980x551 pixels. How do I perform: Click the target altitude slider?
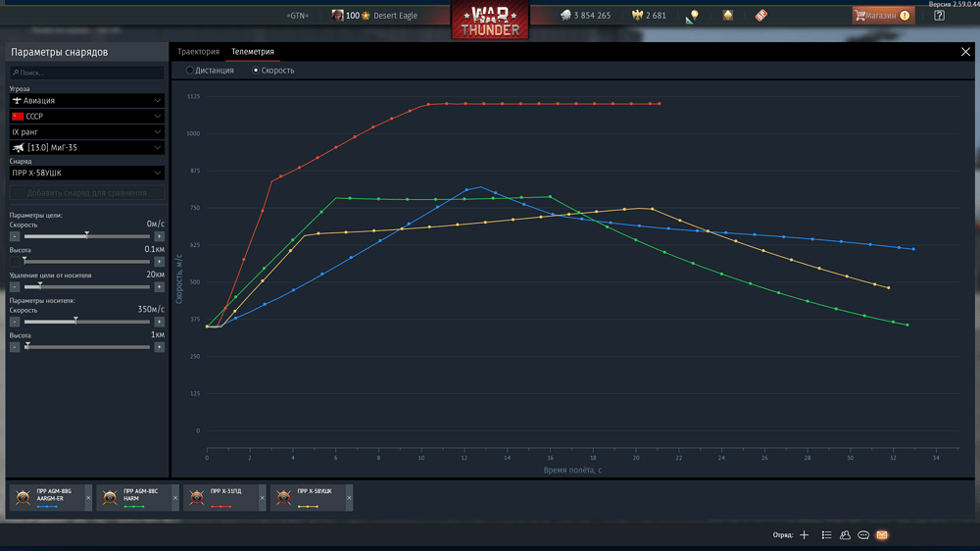point(87,262)
